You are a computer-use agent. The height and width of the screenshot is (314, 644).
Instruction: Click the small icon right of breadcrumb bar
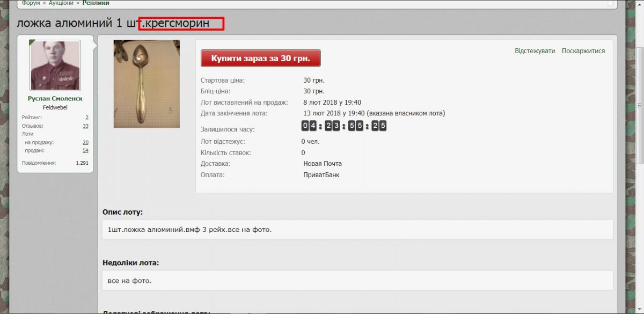click(610, 3)
